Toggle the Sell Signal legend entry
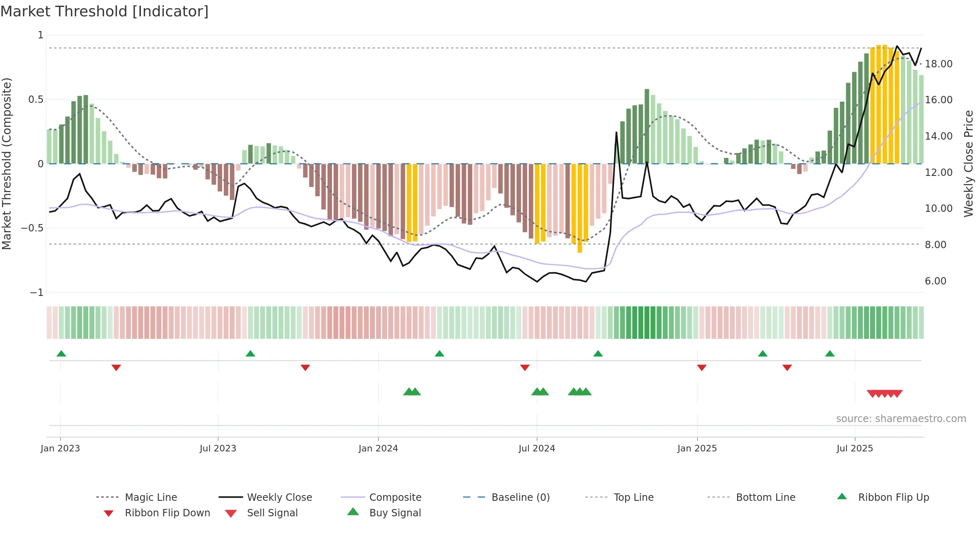 click(261, 513)
